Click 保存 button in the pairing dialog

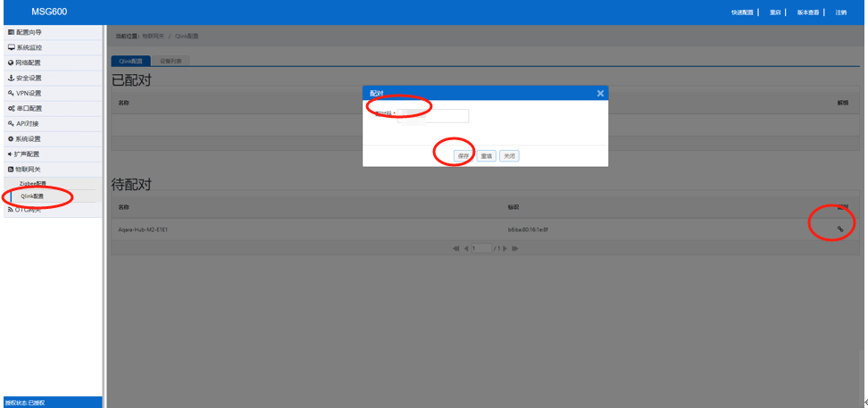[x=463, y=155]
